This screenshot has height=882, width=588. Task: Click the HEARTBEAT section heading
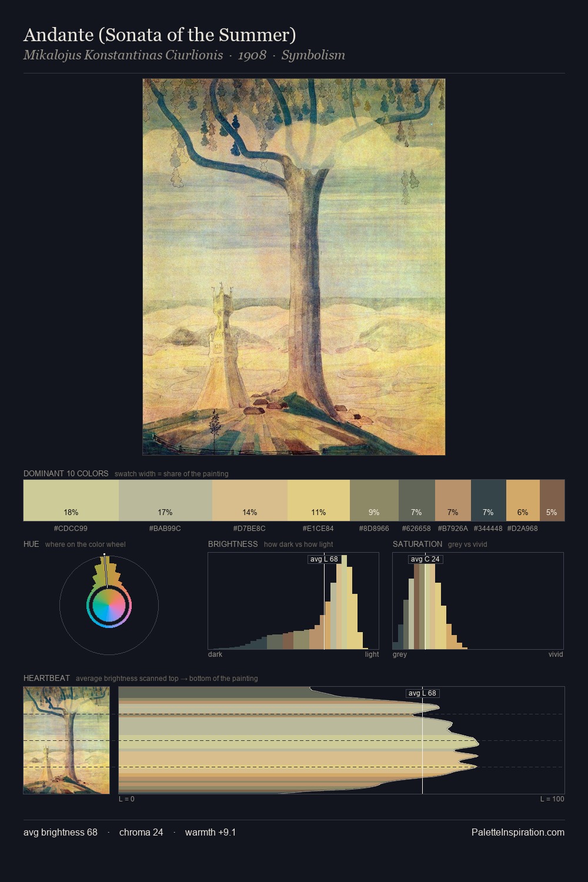(x=46, y=678)
